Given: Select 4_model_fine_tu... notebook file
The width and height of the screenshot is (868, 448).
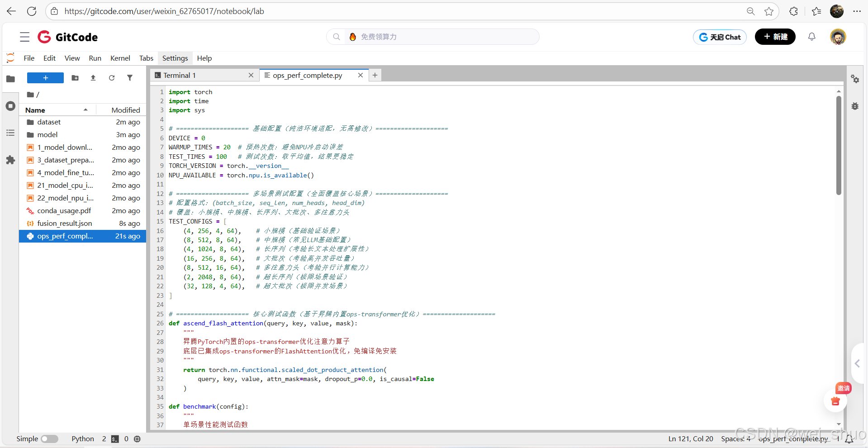Looking at the screenshot, I should pos(83,173).
